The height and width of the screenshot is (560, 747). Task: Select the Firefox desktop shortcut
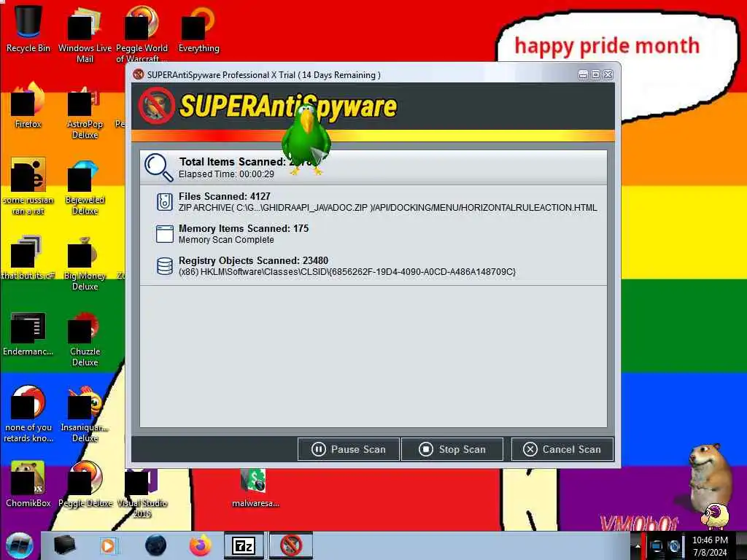tap(28, 105)
